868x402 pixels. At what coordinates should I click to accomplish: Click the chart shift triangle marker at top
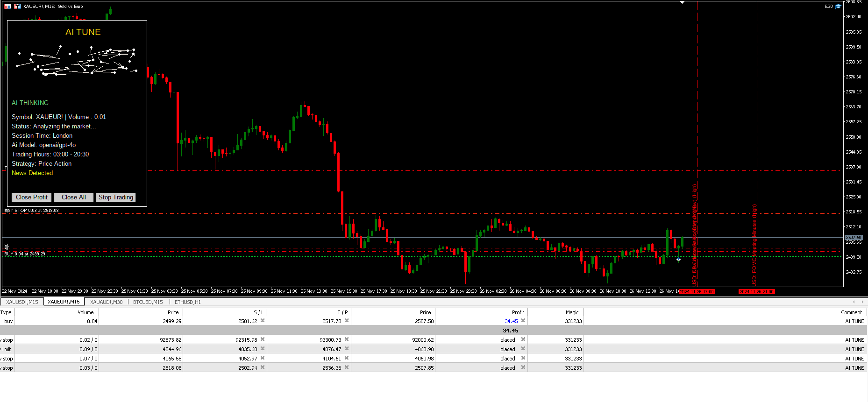click(683, 2)
